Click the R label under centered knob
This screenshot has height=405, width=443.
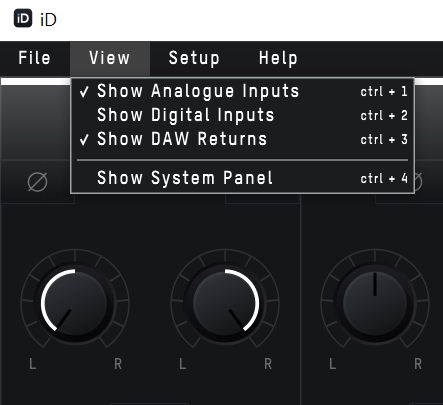tap(418, 364)
